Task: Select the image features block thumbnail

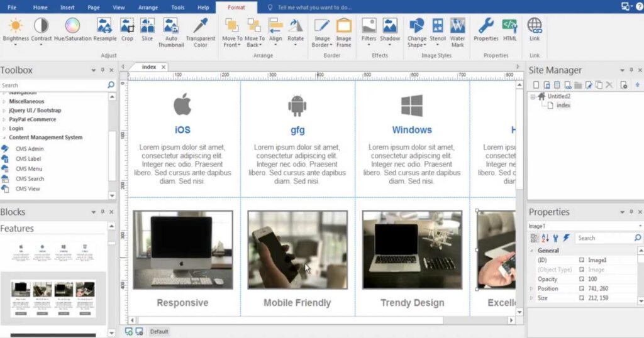Action: click(x=53, y=298)
